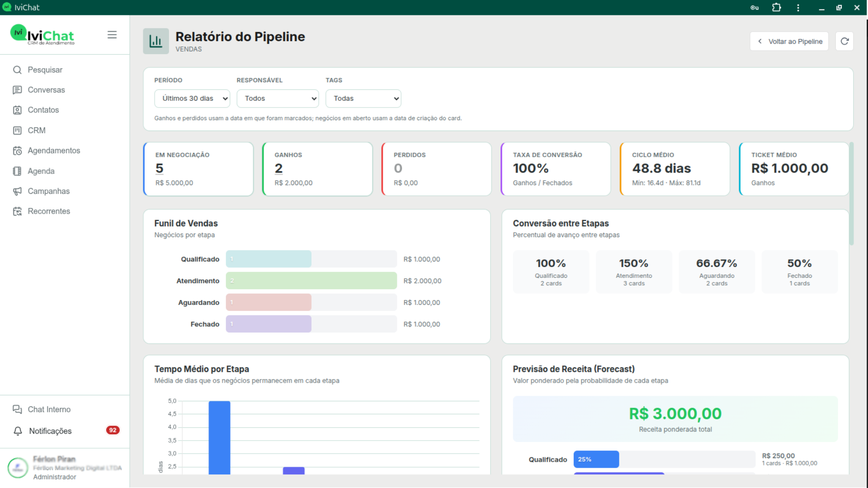Image resolution: width=868 pixels, height=488 pixels.
Task: Open Pesquisar search icon in sidebar
Action: [x=17, y=70]
